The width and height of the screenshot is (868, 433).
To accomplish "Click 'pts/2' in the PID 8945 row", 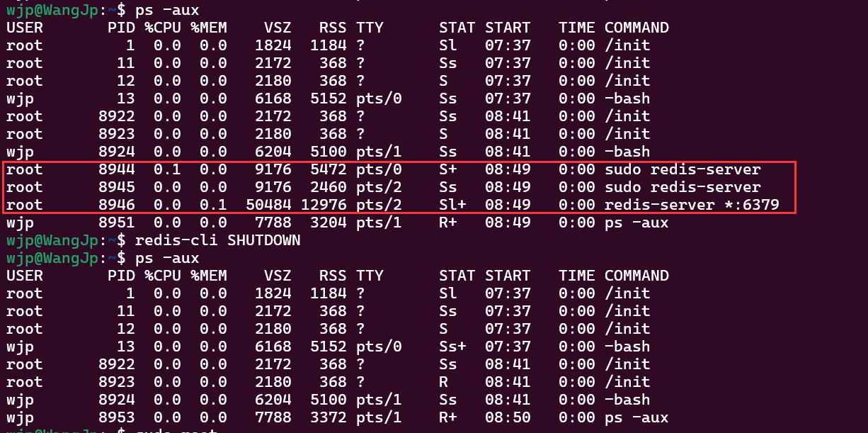I will pos(379,187).
